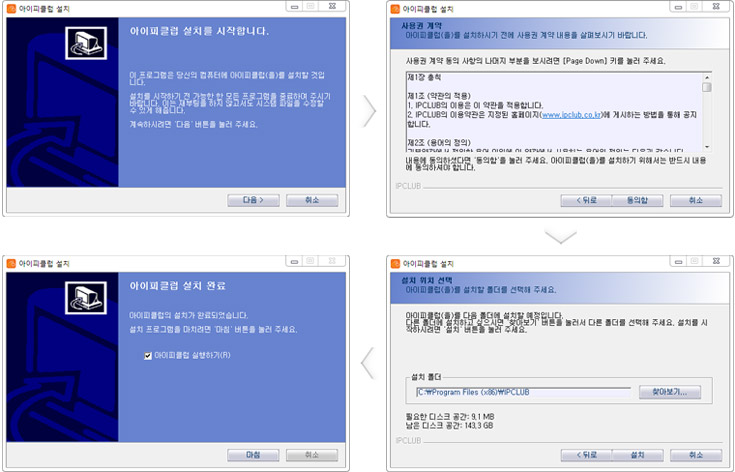
Task: Click 뒤로 in the license agreement window
Action: (586, 201)
